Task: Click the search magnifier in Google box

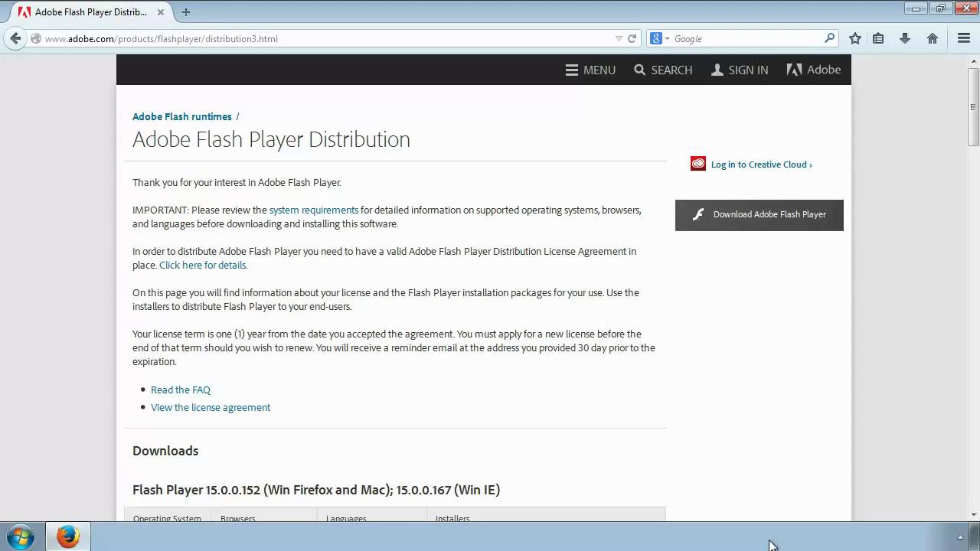Action: pyautogui.click(x=829, y=38)
